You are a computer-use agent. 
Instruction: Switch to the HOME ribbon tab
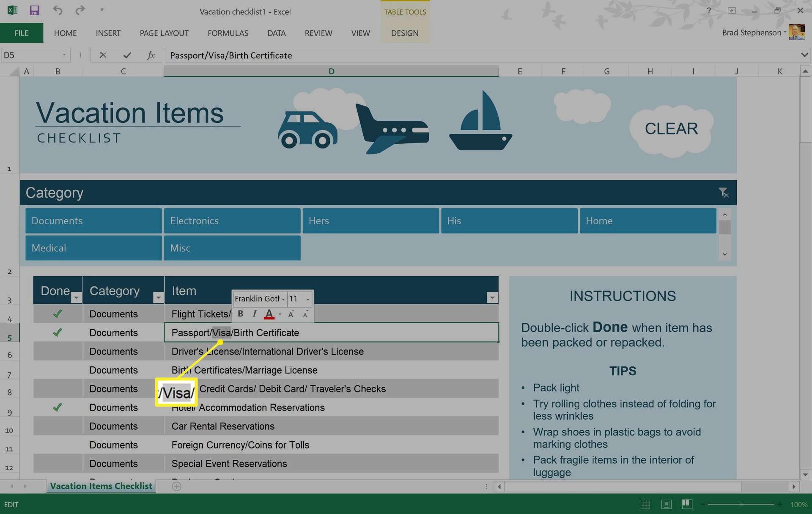tap(65, 33)
